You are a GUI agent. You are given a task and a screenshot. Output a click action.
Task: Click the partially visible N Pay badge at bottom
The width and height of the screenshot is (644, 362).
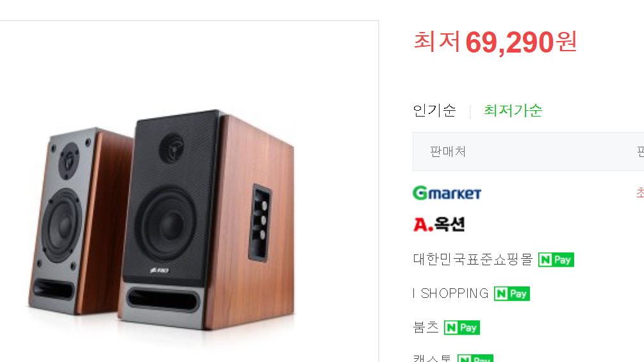tap(475, 358)
